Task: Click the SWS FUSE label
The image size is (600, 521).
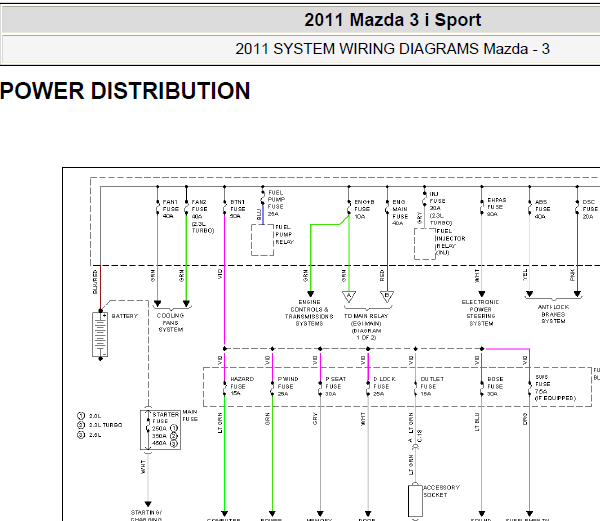Action: click(x=555, y=387)
